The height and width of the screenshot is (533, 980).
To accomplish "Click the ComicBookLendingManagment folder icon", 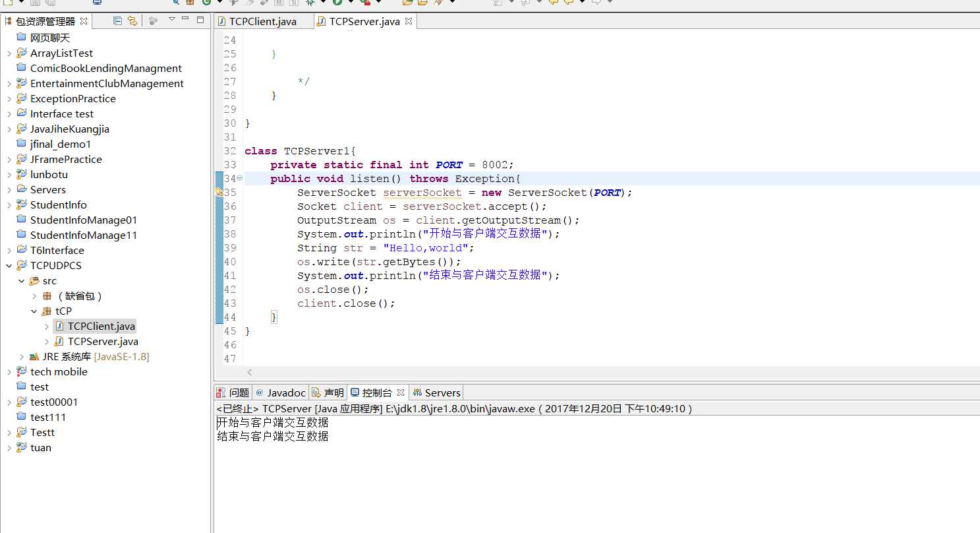I will tap(22, 68).
